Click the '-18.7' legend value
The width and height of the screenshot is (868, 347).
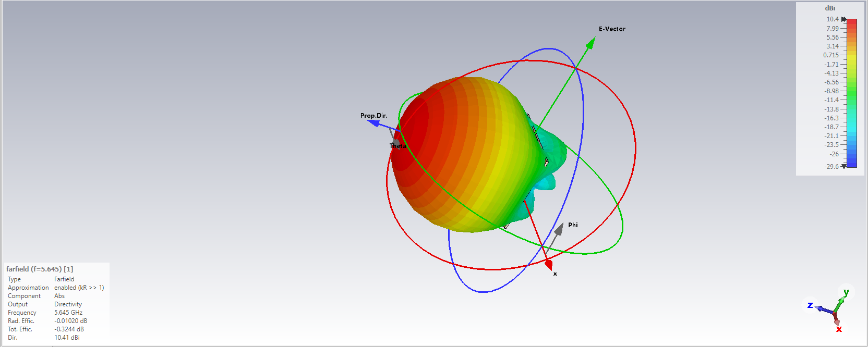tap(831, 127)
